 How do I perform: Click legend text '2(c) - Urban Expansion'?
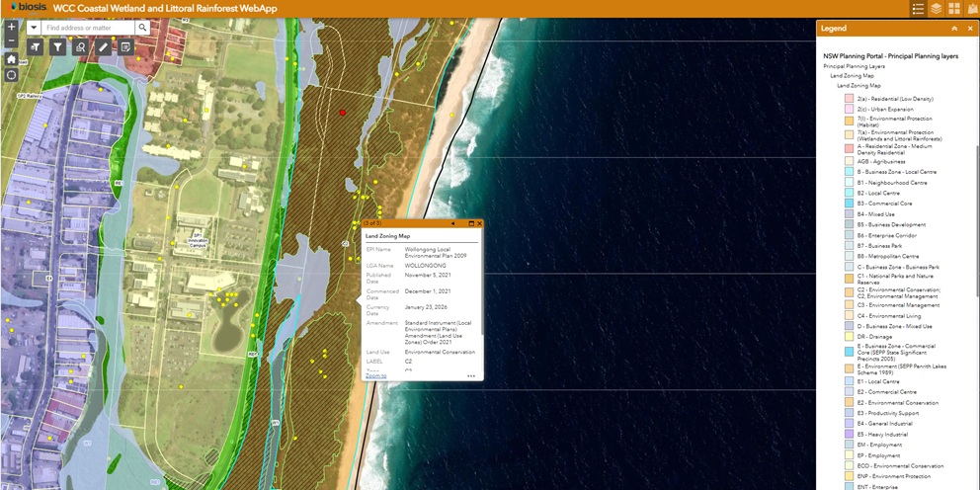coord(885,110)
